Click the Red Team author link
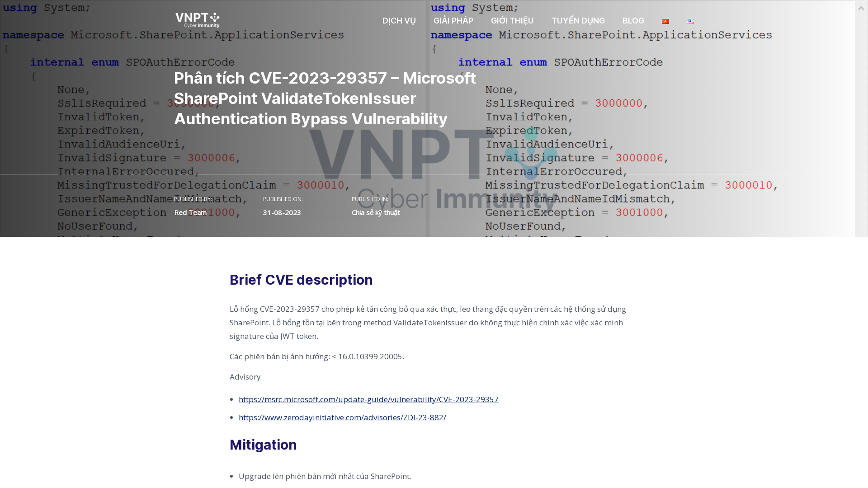Screen dimensions: 868x488 (190, 213)
